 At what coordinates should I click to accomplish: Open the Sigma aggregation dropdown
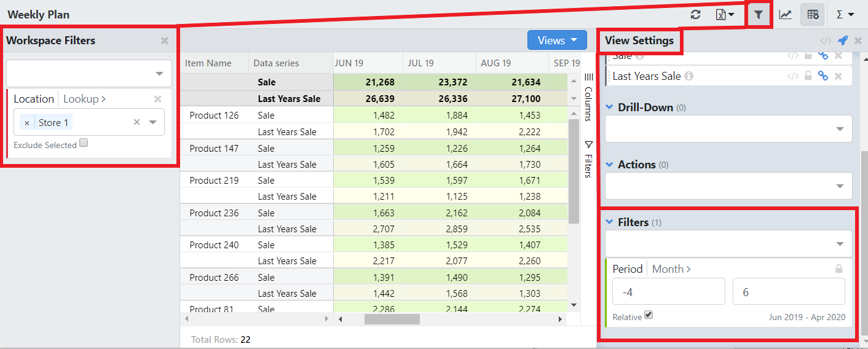pos(845,15)
